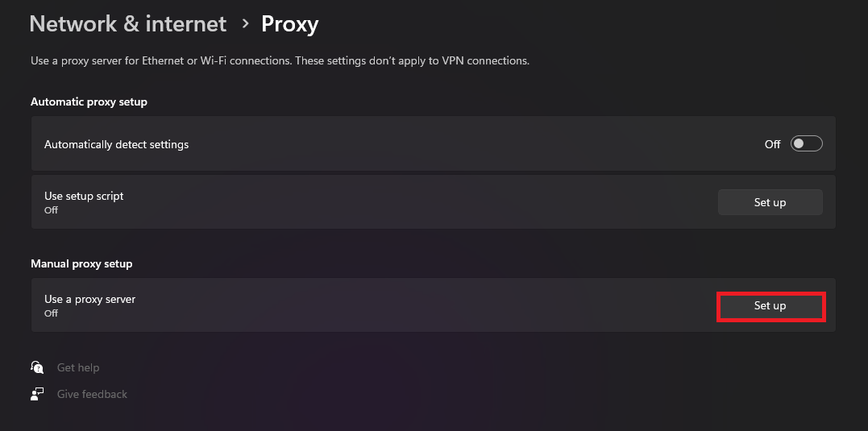
Task: Click the proxy server description text
Action: [280, 60]
